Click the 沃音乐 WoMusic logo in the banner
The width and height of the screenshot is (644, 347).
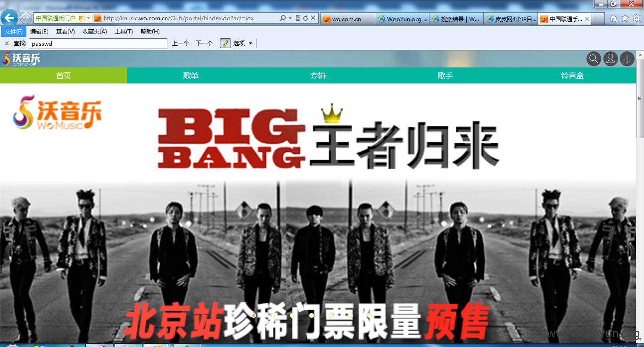click(57, 112)
